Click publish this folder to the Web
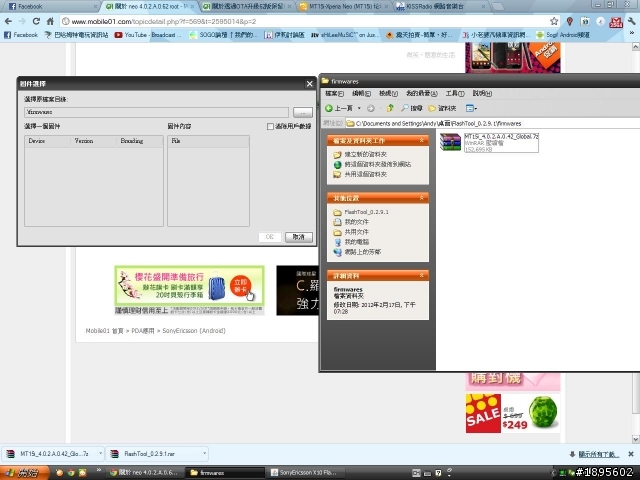 [x=372, y=164]
